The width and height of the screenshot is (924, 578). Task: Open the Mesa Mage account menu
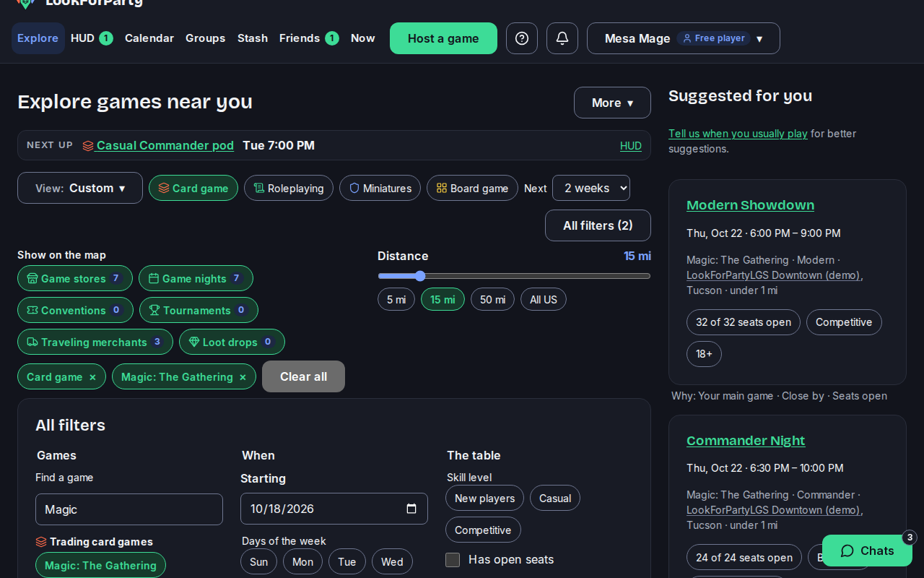(x=684, y=38)
